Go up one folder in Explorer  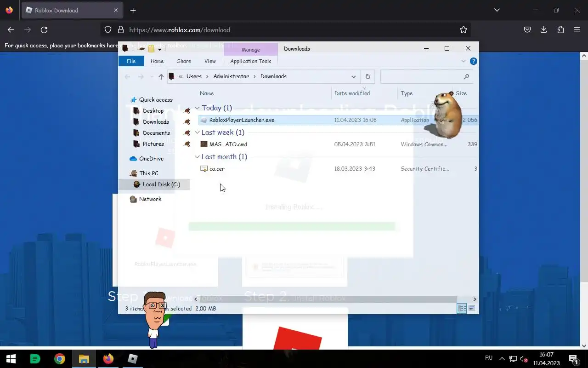click(x=161, y=77)
